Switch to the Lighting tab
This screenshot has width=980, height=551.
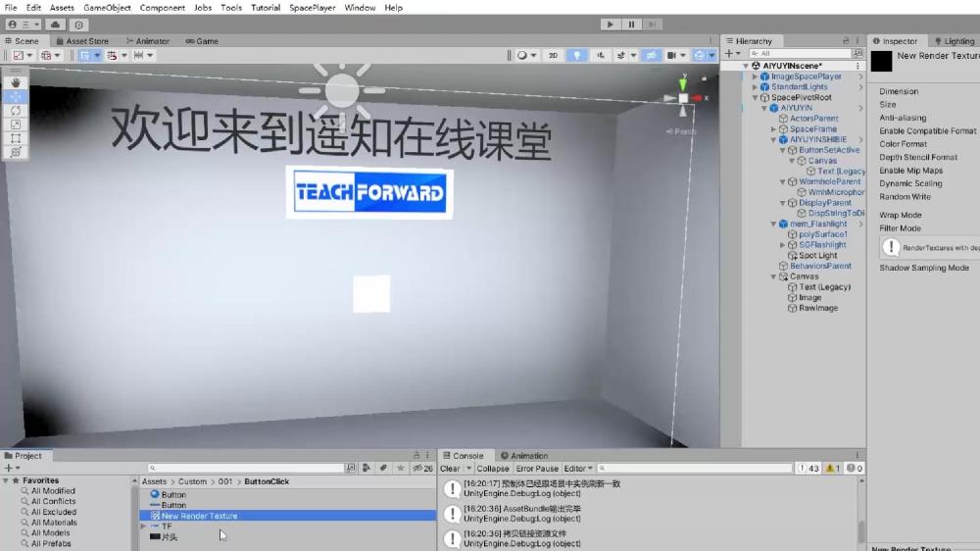coord(954,40)
